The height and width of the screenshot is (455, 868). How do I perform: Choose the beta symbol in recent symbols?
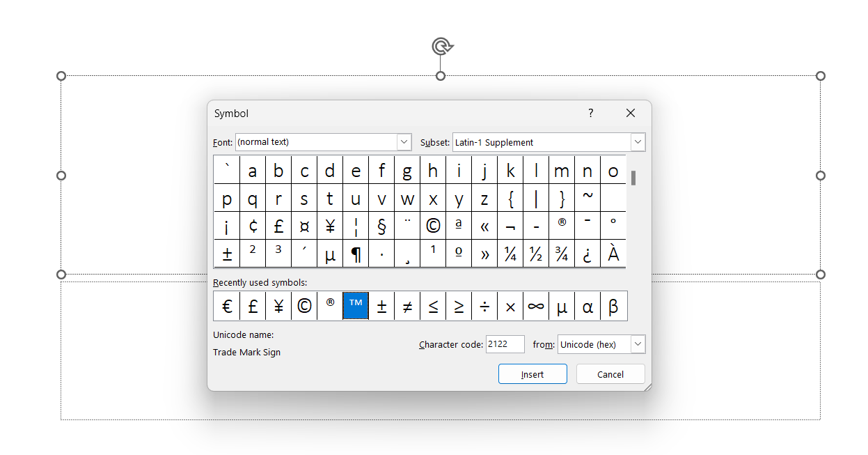pyautogui.click(x=613, y=307)
